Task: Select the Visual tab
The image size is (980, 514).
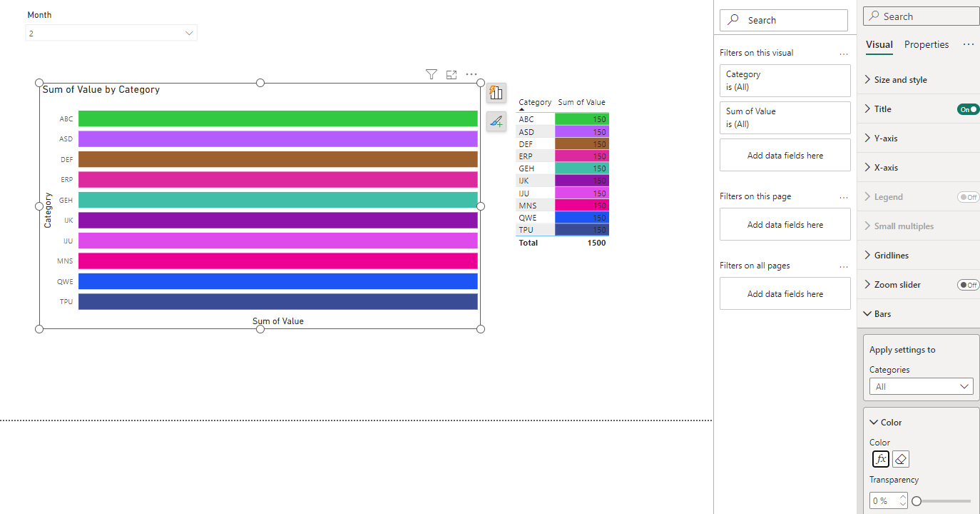Action: coord(879,44)
